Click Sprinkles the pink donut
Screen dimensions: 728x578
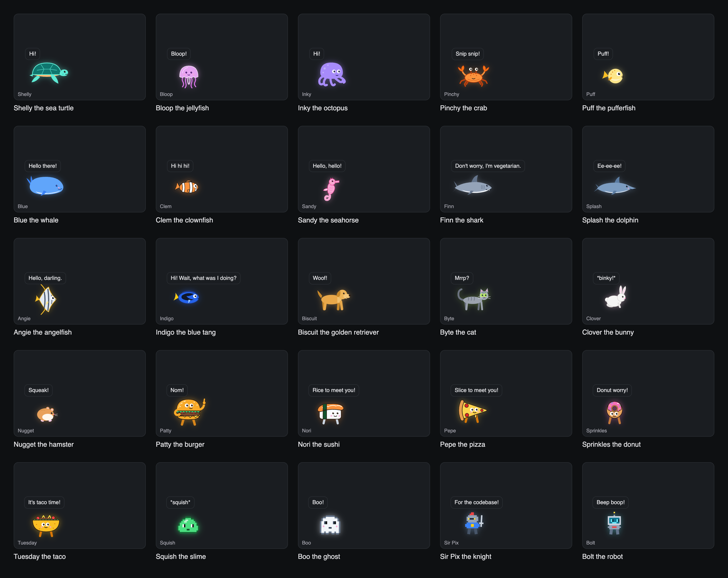(615, 413)
